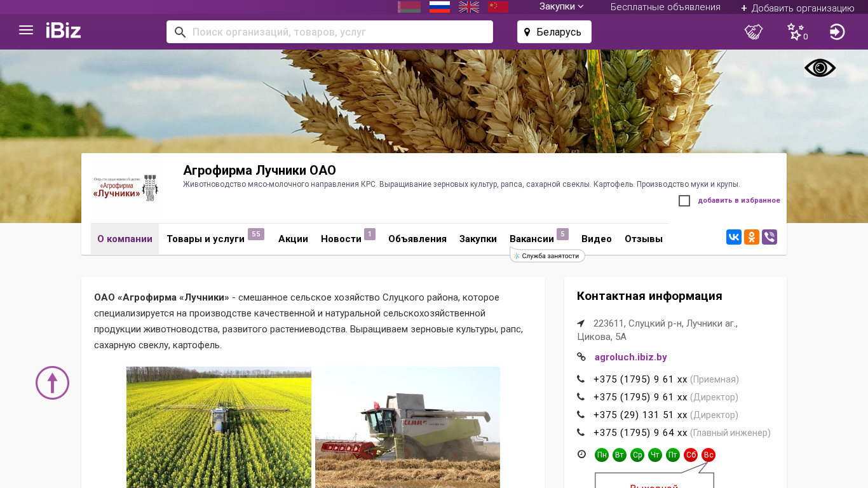Click Бесплатные объявления link
Image resolution: width=868 pixels, height=488 pixels.
665,7
